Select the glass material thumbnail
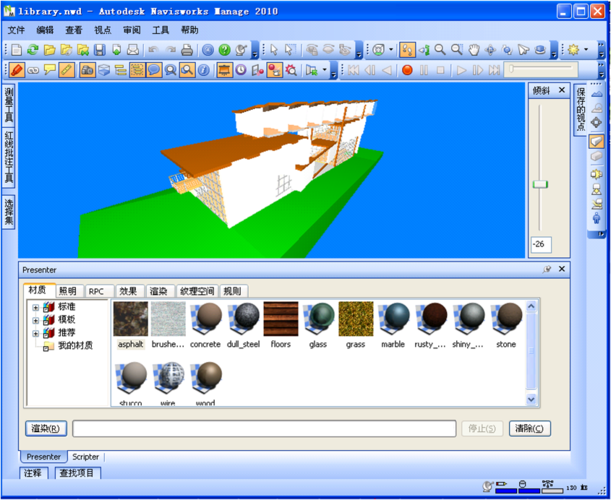Screen dimensions: 611x500 319,319
